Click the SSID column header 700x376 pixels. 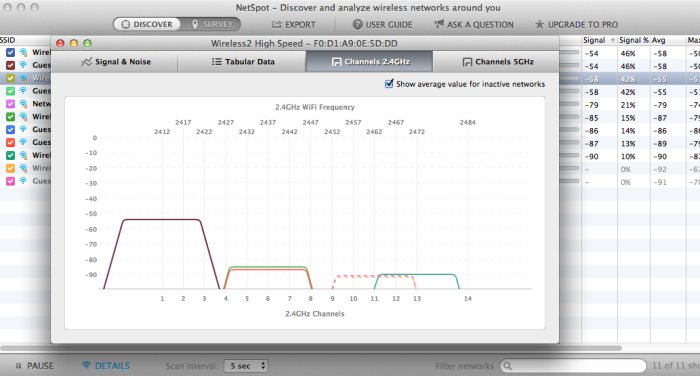8,40
